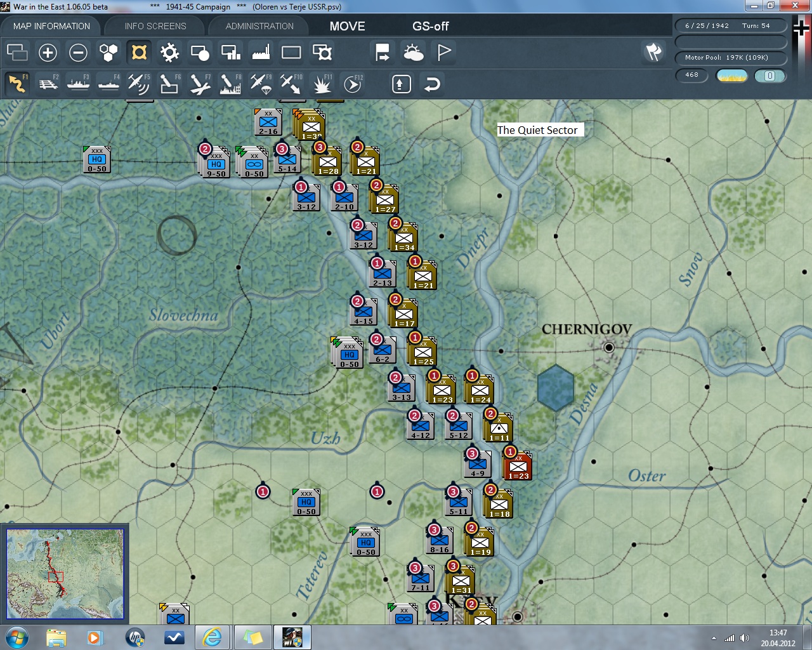Image resolution: width=812 pixels, height=650 pixels.
Task: Select the Bomb unit F6 icon
Action: pos(169,84)
